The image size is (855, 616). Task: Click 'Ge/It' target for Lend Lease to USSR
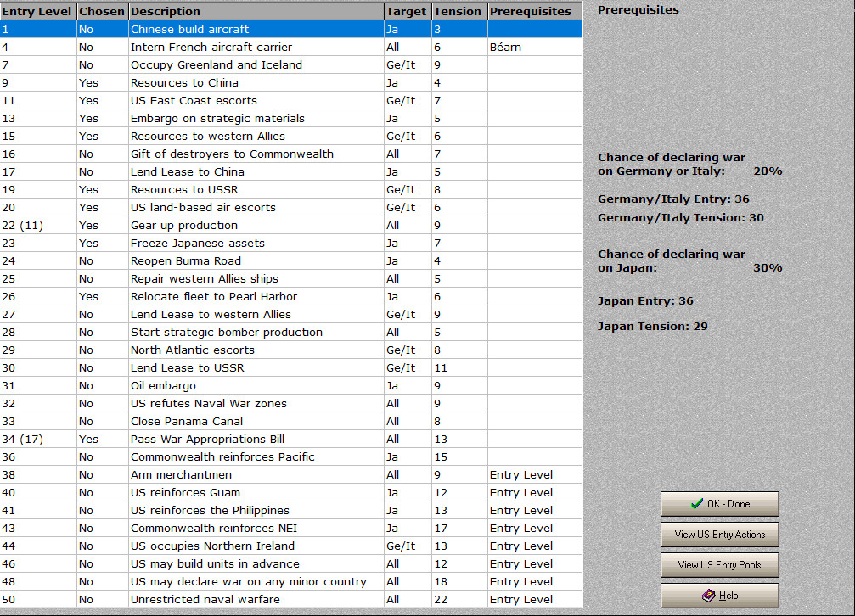[408, 367]
